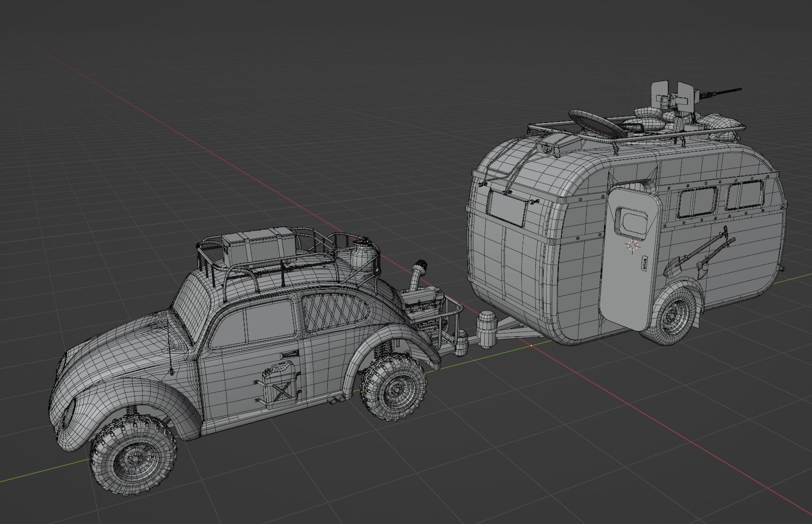Select the Beetle's front headlight
812x524 pixels.
(x=70, y=414)
